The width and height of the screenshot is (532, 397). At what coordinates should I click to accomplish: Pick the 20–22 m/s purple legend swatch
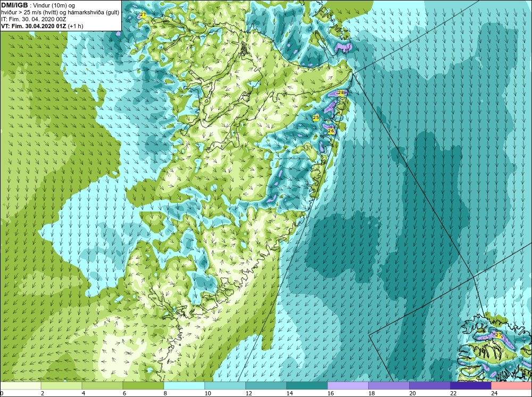point(429,386)
